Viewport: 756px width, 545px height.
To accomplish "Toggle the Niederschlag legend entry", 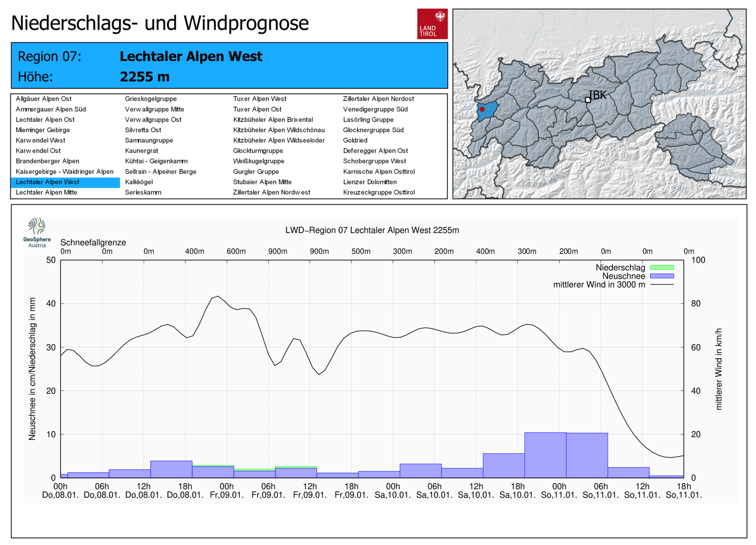I will (x=620, y=267).
